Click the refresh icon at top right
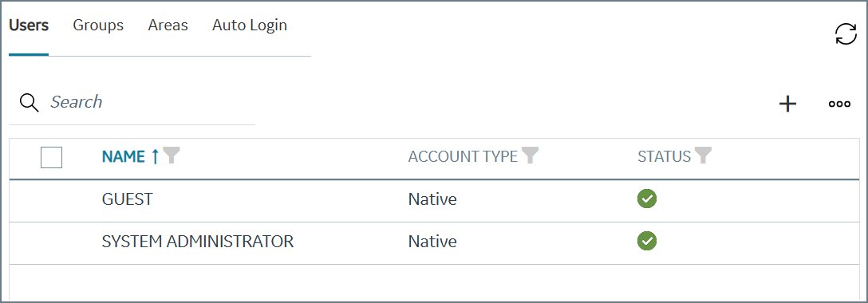The width and height of the screenshot is (868, 303). pyautogui.click(x=846, y=33)
